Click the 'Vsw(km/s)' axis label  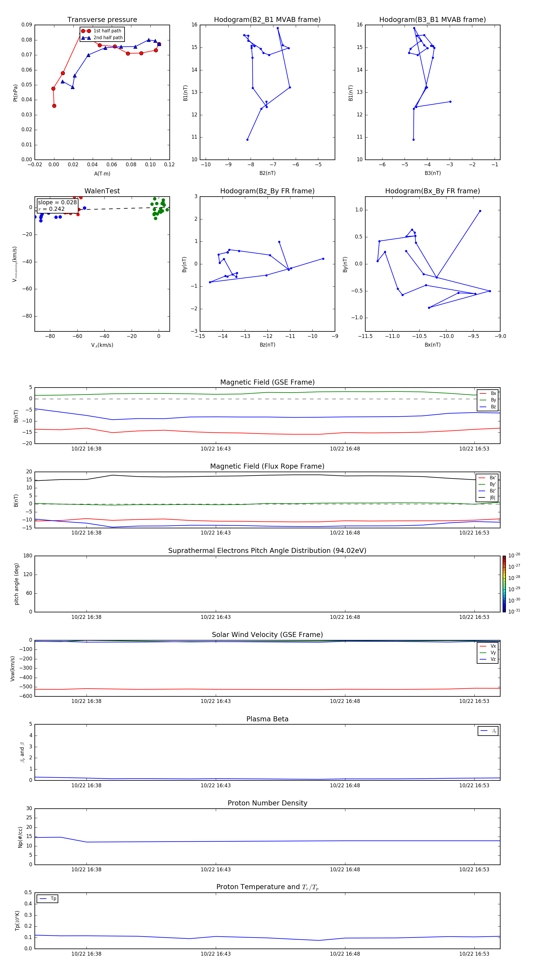coord(12,668)
